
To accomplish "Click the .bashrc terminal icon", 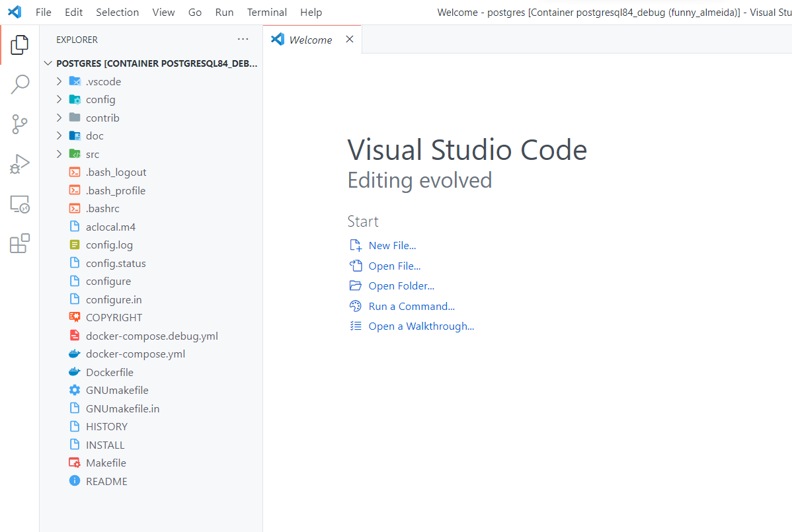I will (x=75, y=208).
